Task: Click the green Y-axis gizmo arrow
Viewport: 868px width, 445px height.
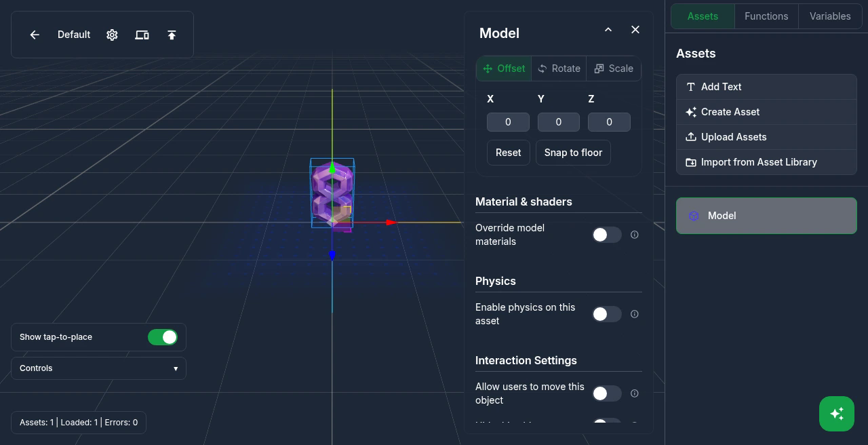Action: tap(332, 168)
